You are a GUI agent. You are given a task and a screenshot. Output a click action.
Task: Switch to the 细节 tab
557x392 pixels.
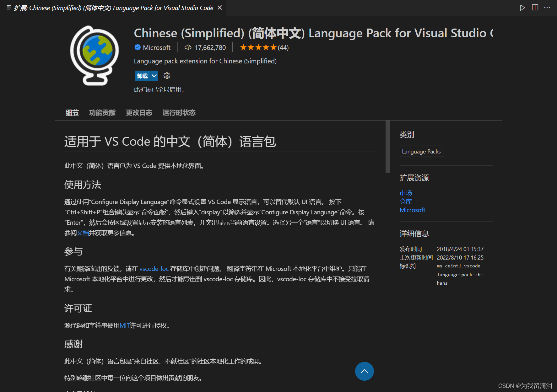point(72,113)
